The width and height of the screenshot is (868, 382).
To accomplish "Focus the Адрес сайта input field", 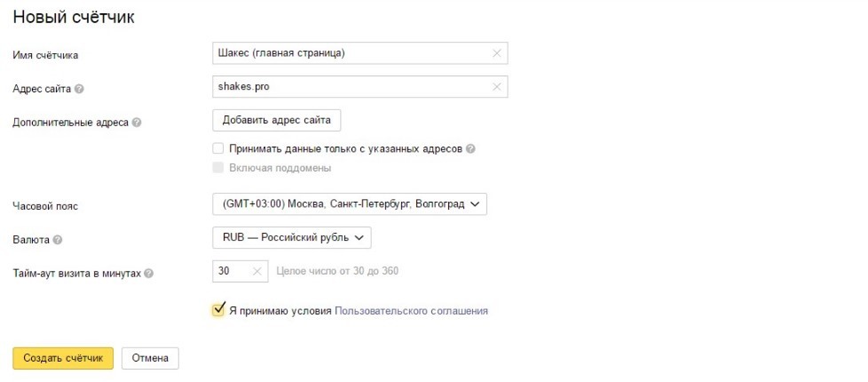I will 359,86.
